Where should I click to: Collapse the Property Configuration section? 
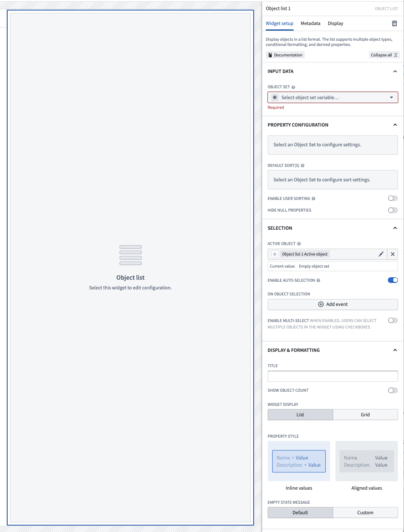(x=395, y=125)
